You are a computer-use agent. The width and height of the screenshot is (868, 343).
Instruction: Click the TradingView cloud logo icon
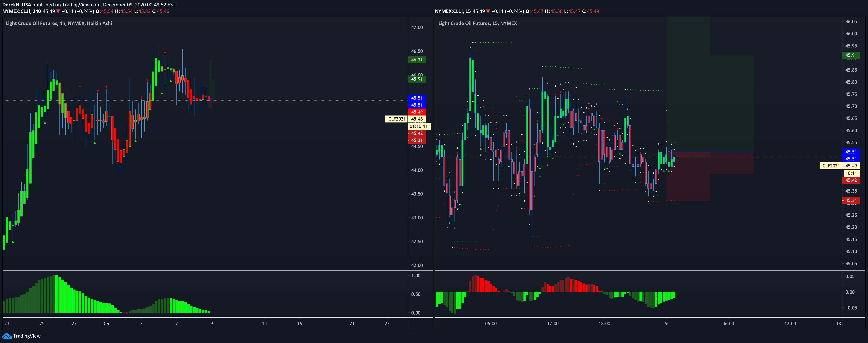[7, 336]
